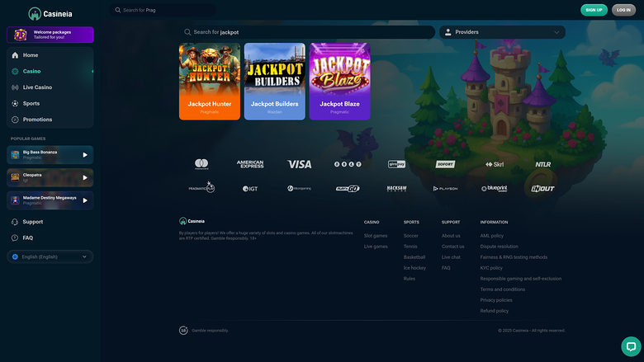
Task: Click the Microgaming provider logo
Action: [299, 188]
